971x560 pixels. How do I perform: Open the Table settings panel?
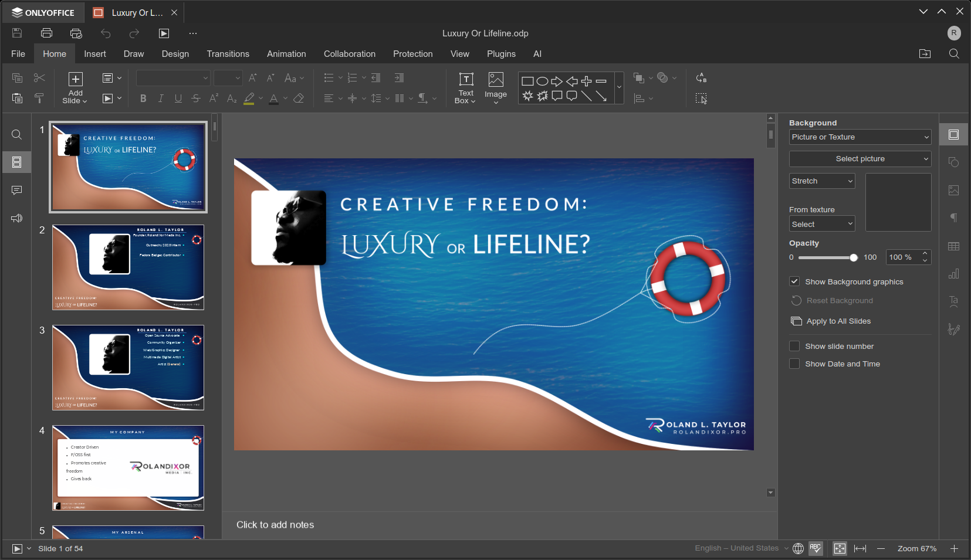(953, 246)
